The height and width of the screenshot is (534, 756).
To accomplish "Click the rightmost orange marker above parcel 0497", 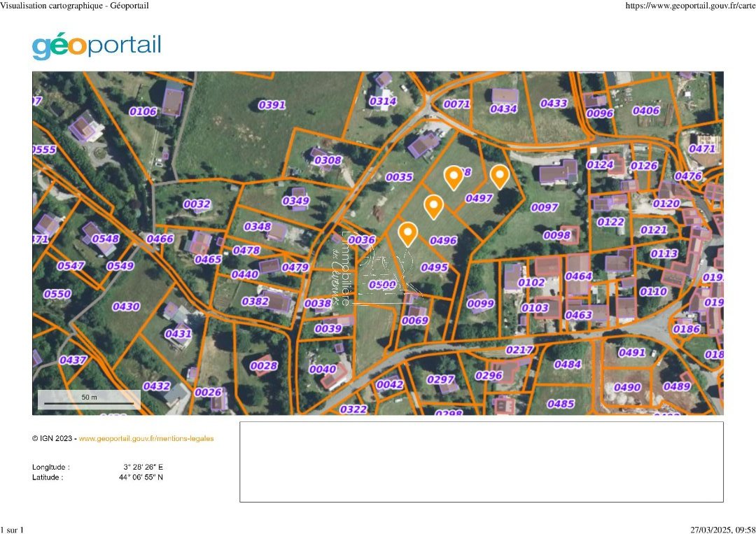I will click(x=499, y=176).
